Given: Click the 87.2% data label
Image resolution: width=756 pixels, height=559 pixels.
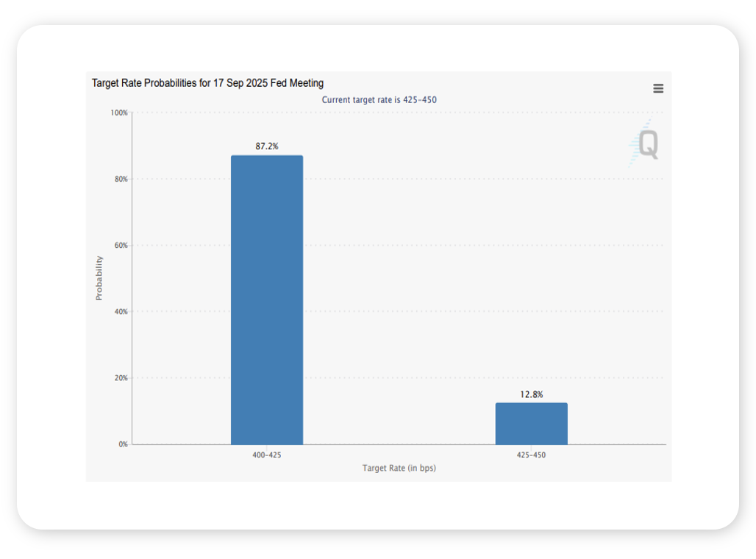Looking at the screenshot, I should pyautogui.click(x=267, y=146).
